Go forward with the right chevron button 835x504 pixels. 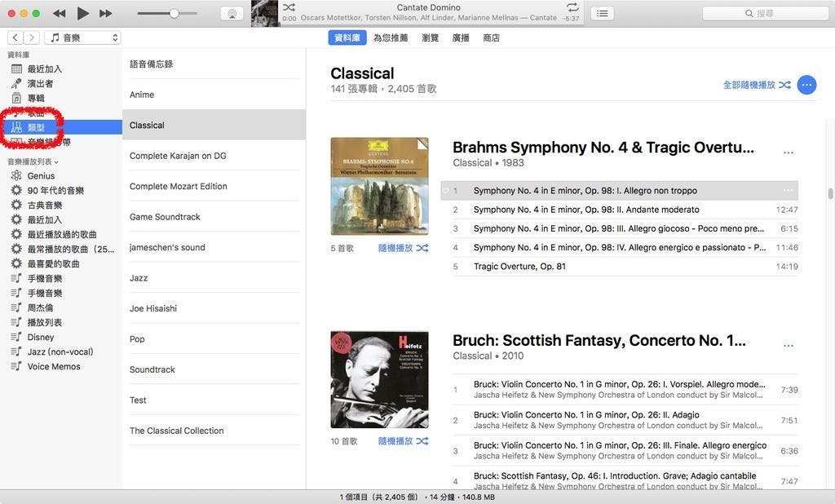tap(32, 38)
